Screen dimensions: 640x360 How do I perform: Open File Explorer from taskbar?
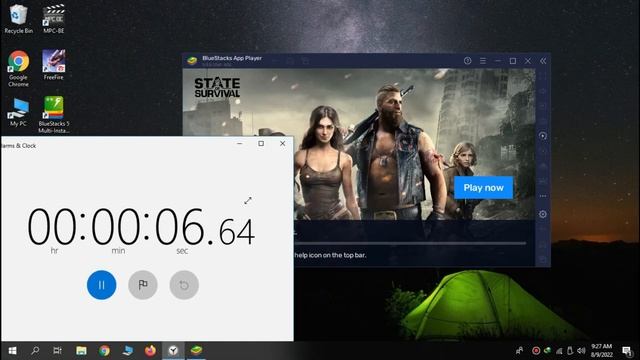[81, 351]
